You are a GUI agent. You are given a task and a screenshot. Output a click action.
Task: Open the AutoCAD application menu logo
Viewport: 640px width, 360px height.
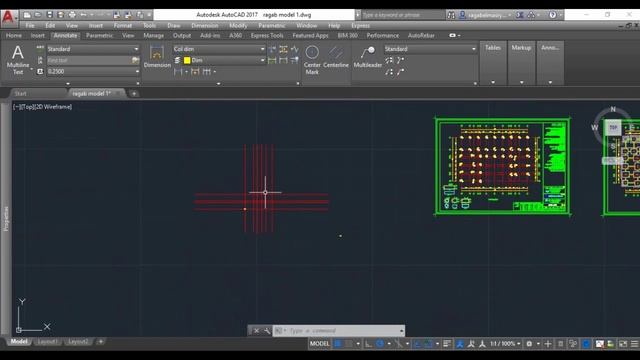click(x=8, y=18)
